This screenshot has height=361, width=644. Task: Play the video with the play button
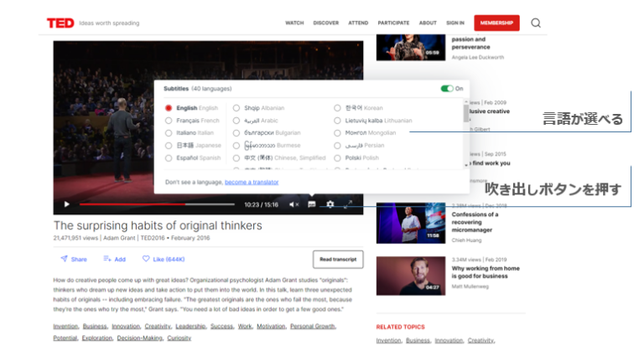coord(66,204)
